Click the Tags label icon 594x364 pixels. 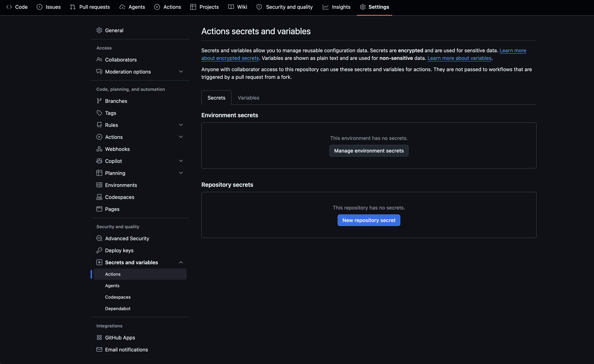[99, 113]
